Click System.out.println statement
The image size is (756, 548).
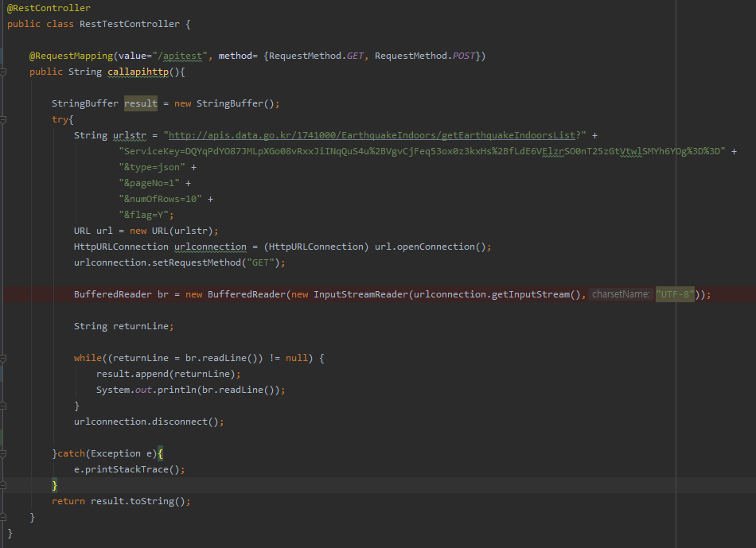pyautogui.click(x=190, y=390)
